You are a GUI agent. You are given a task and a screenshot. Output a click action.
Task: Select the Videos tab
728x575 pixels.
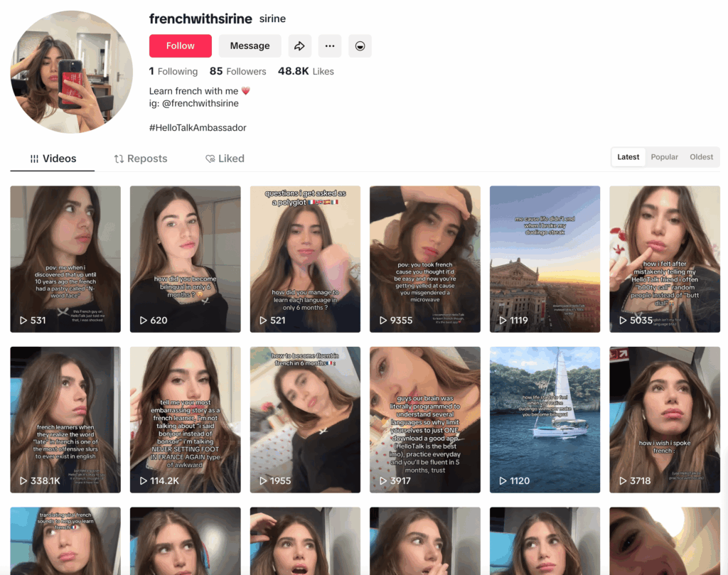53,158
